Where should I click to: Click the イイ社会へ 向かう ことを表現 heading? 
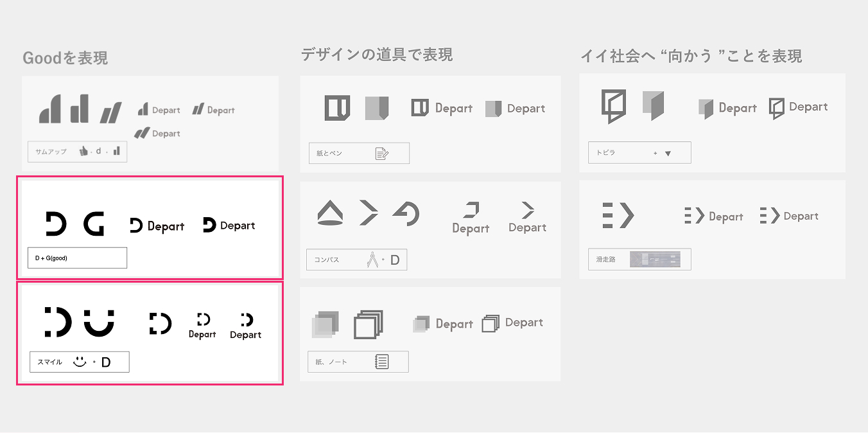691,56
